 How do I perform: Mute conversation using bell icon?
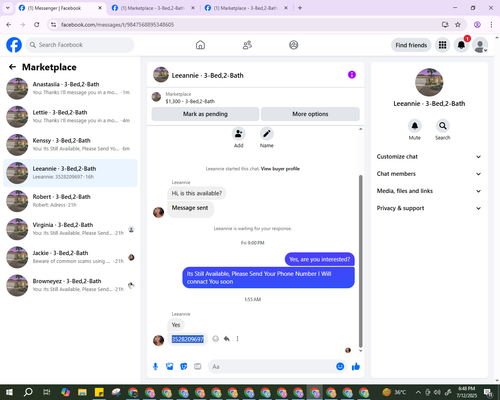pos(415,126)
